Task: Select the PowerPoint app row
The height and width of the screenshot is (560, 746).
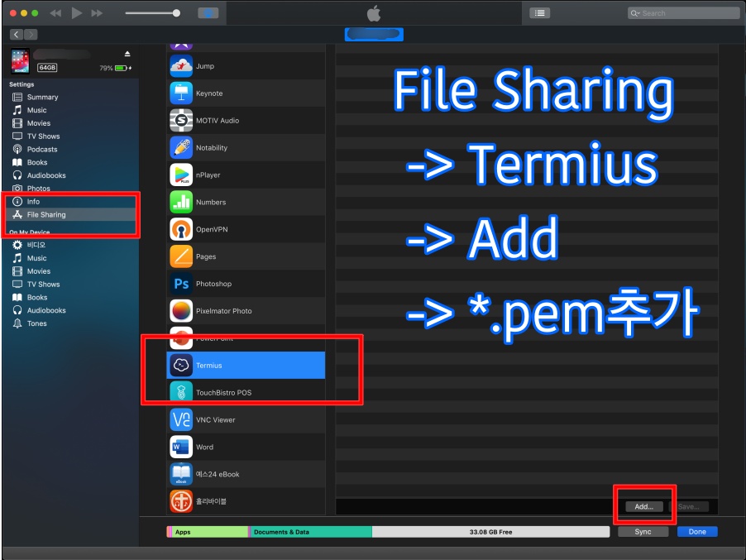Action: click(246, 337)
